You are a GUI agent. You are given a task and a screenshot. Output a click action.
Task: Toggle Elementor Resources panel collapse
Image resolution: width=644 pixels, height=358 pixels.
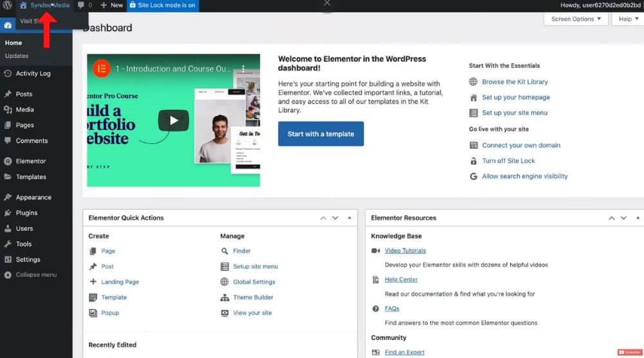click(x=638, y=218)
